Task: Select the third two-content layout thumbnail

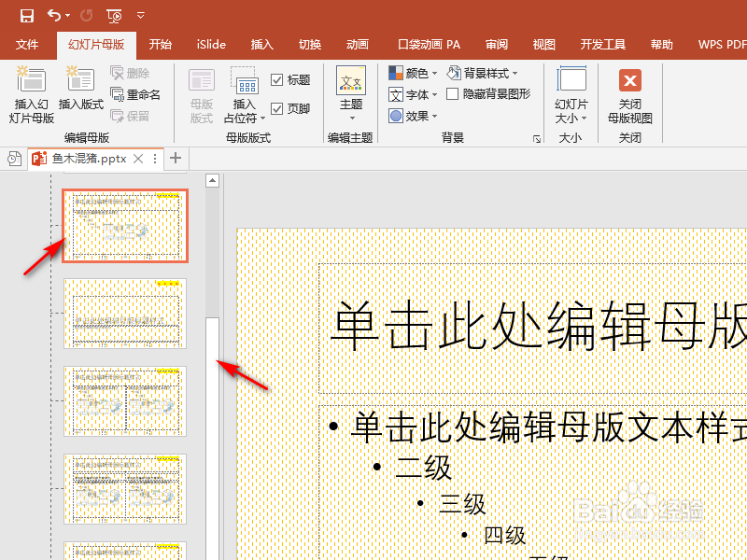Action: click(125, 401)
